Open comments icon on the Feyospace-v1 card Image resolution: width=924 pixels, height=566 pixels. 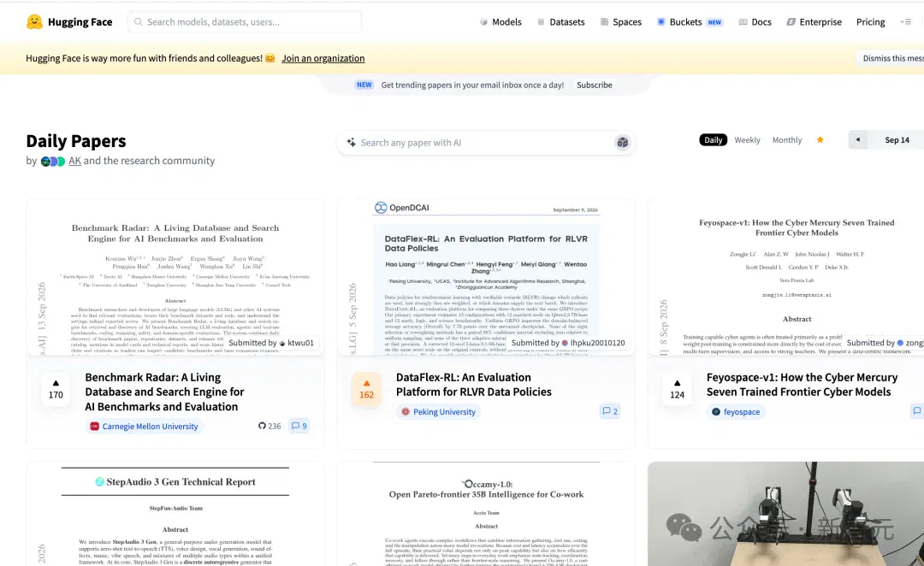[917, 411]
